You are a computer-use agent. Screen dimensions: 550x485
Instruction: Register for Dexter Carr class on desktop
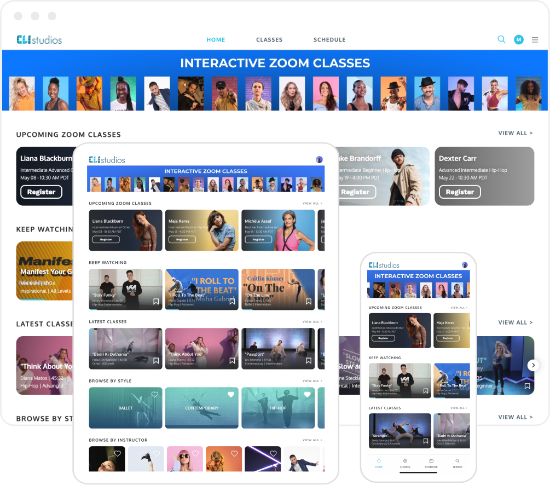[x=460, y=192]
